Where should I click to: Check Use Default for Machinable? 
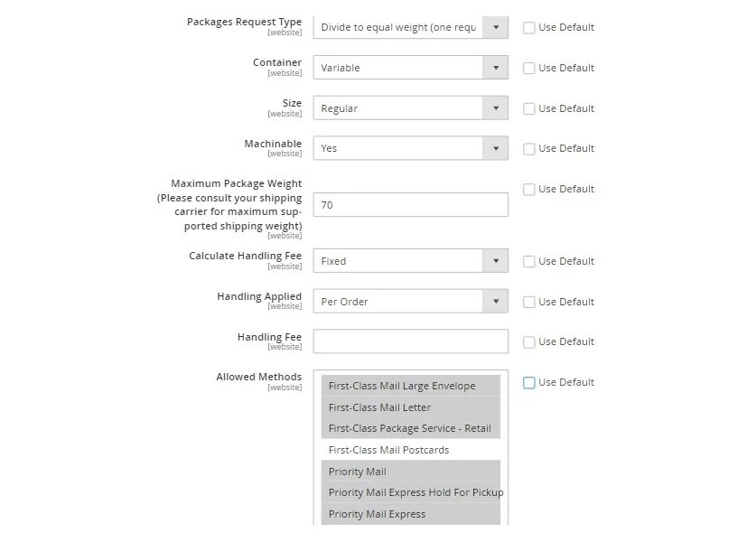click(x=528, y=148)
